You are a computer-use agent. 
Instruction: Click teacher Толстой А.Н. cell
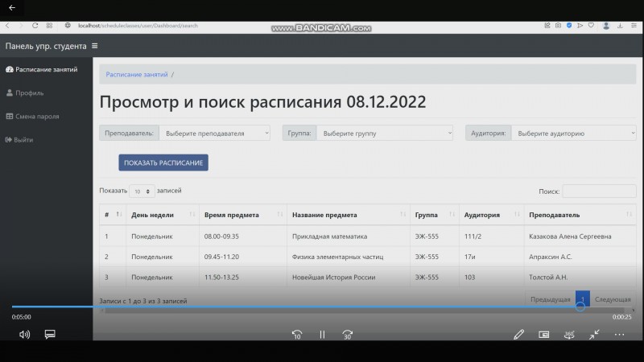(x=580, y=277)
